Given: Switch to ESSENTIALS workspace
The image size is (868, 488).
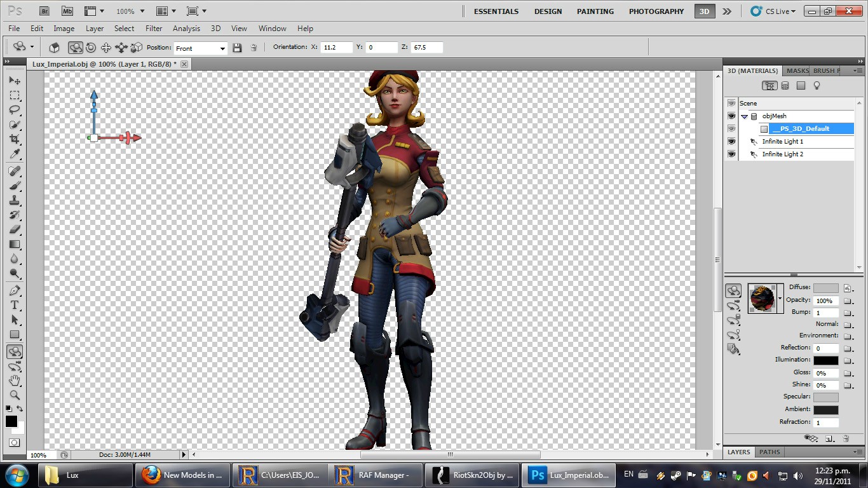Looking at the screenshot, I should [496, 11].
